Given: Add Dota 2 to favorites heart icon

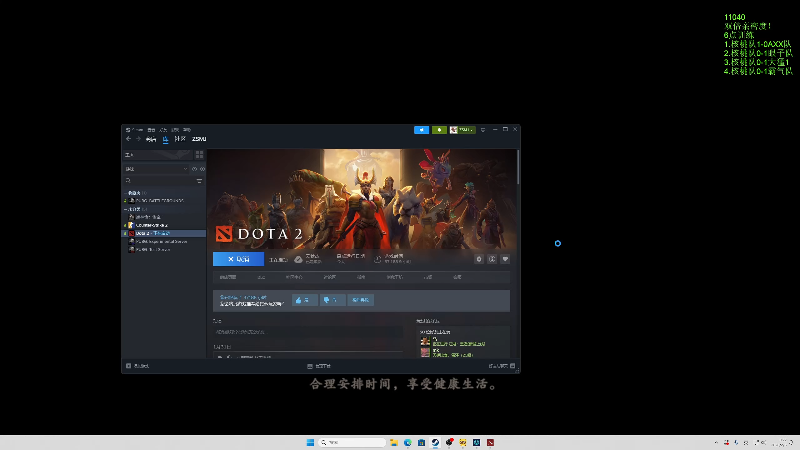Looking at the screenshot, I should [505, 259].
